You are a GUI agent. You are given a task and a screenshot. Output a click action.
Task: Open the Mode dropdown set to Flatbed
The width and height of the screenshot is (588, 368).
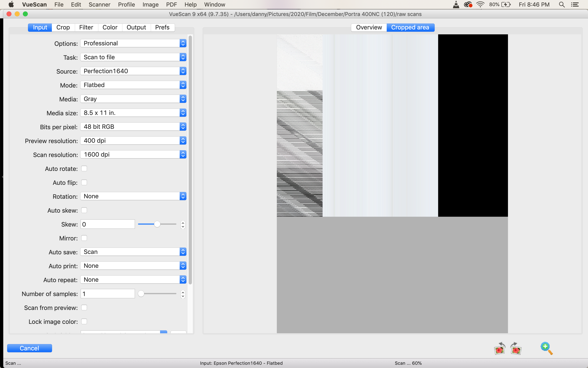pos(133,85)
